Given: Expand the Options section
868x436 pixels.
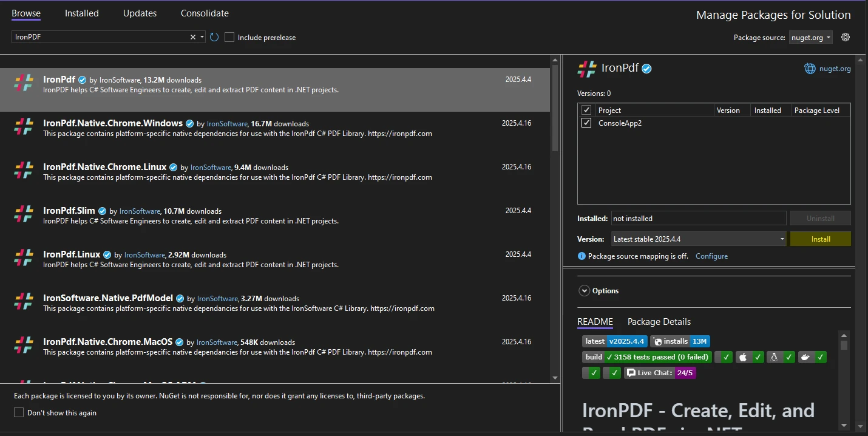Looking at the screenshot, I should click(x=585, y=291).
